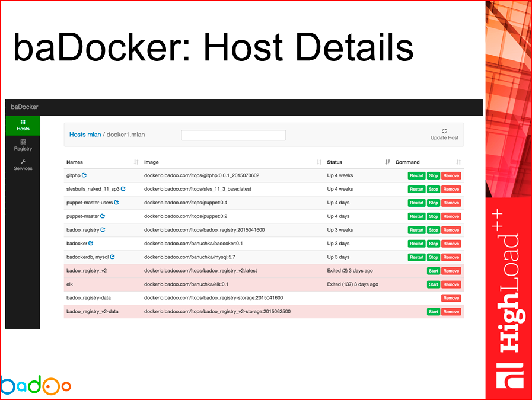Open badockerdb, mysql container details
The height and width of the screenshot is (400, 532).
tap(113, 257)
